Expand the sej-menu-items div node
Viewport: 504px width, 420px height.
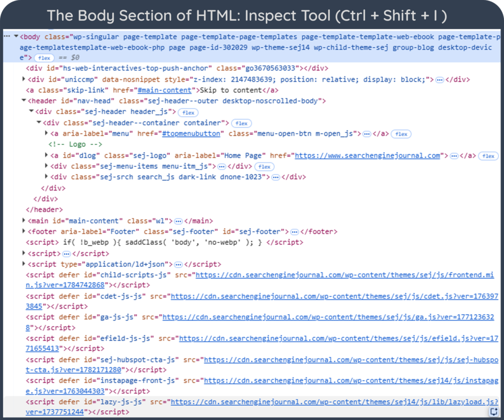click(46, 166)
